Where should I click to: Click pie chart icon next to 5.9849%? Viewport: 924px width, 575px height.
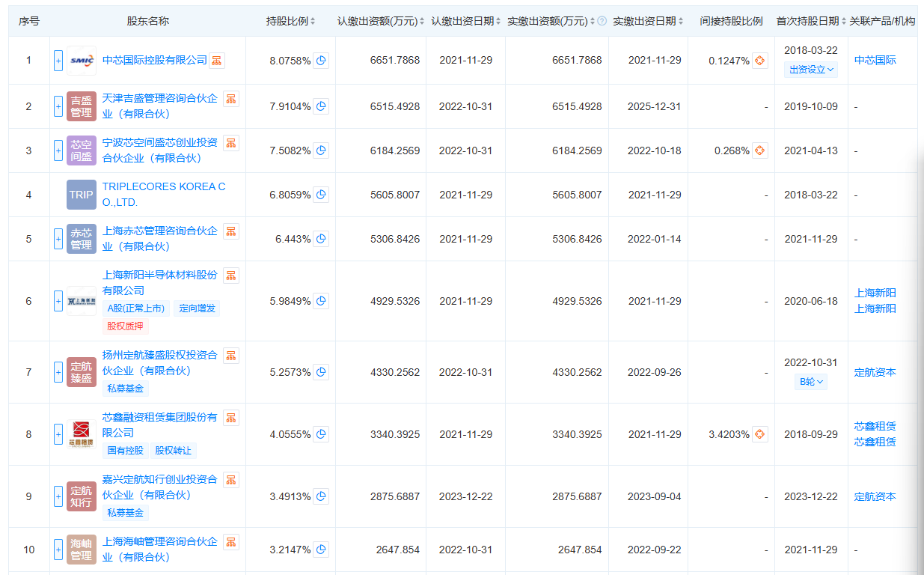click(321, 301)
